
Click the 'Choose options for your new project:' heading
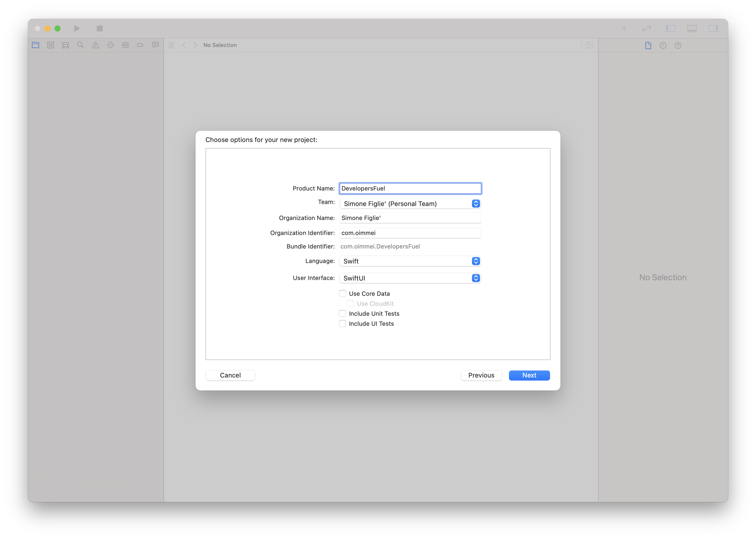pyautogui.click(x=261, y=140)
